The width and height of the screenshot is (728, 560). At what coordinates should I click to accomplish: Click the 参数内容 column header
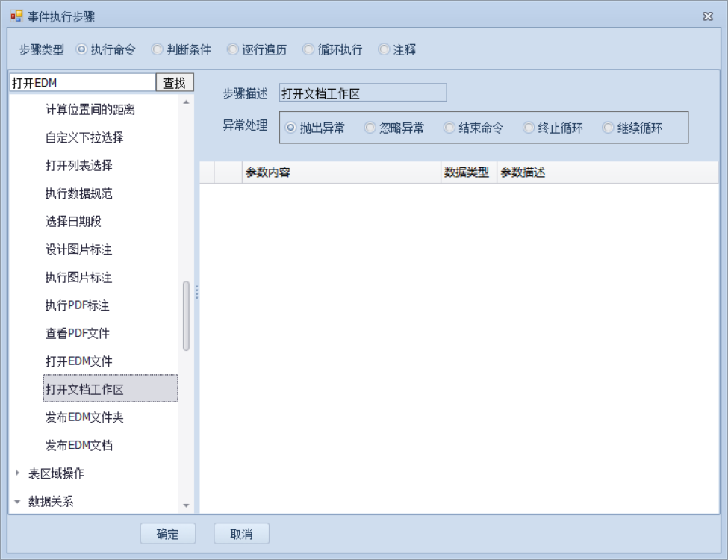pos(341,172)
